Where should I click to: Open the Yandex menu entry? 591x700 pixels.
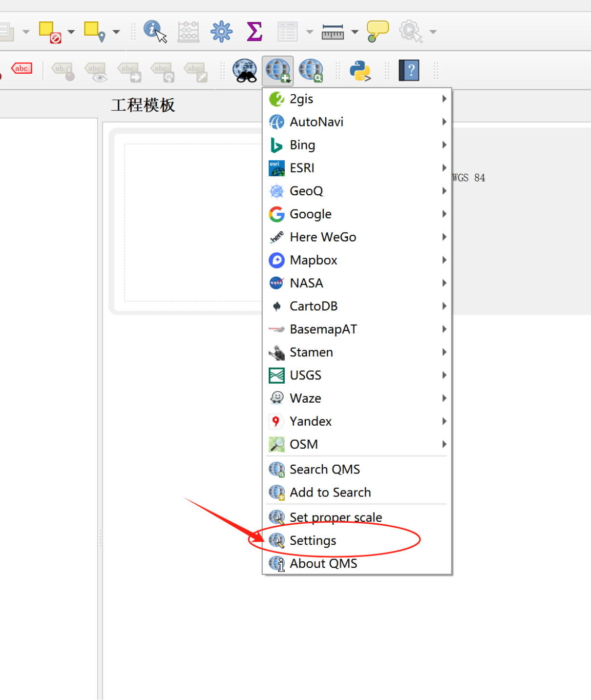[357, 421]
